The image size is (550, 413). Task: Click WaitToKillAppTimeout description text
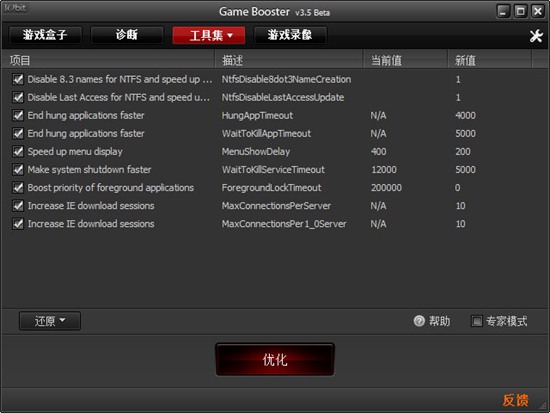coord(266,133)
